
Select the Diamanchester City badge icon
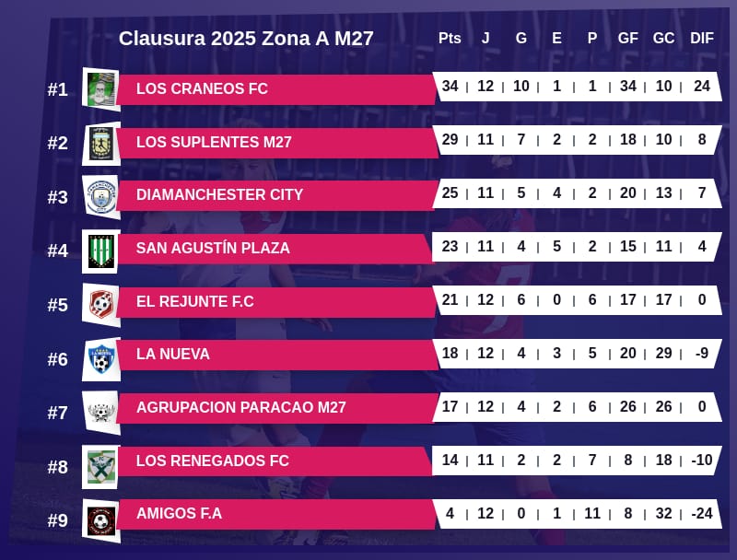101,196
